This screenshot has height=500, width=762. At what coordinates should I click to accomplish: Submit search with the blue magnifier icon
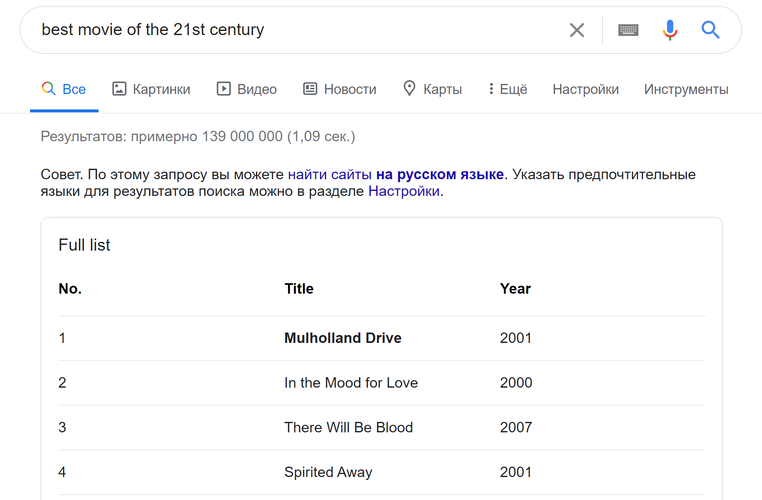click(x=710, y=30)
